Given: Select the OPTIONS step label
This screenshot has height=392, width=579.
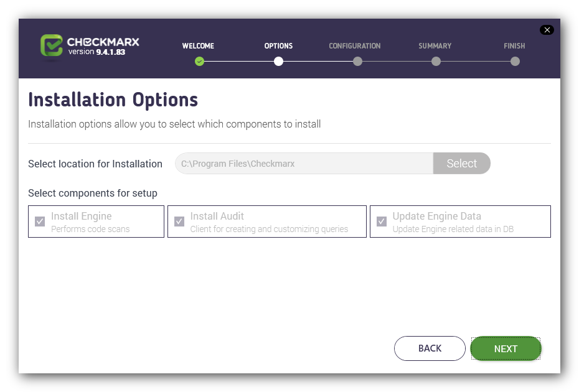Looking at the screenshot, I should [278, 46].
